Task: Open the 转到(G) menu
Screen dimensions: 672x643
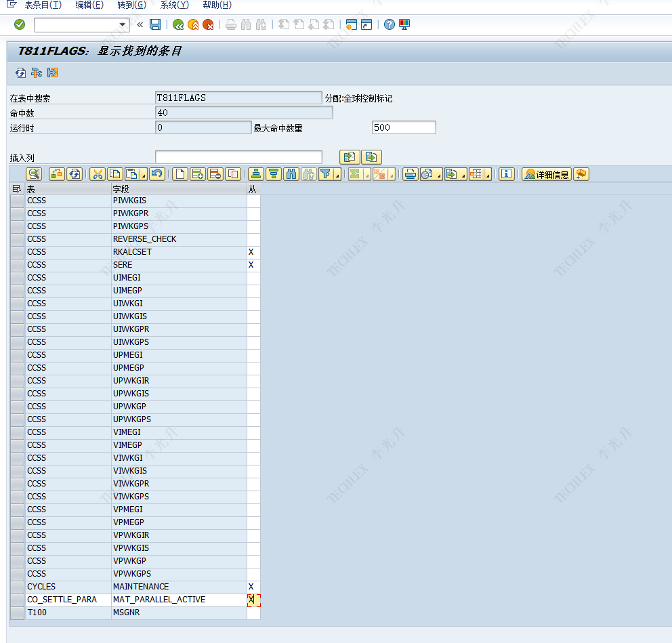Action: point(132,5)
